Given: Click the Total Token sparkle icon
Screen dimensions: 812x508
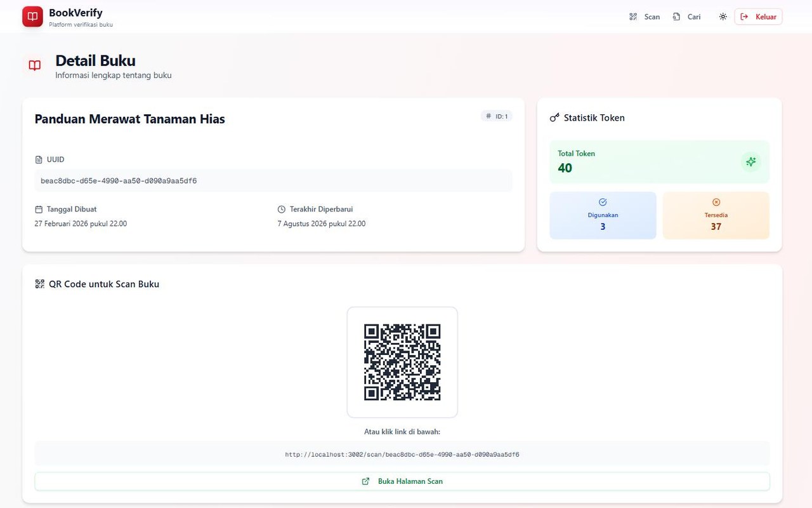Looking at the screenshot, I should point(751,162).
